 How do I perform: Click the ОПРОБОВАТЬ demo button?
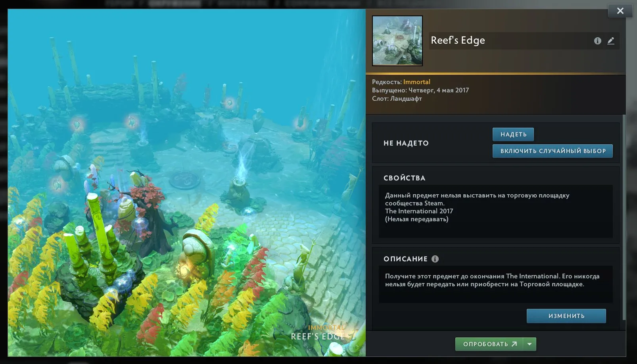pos(489,344)
